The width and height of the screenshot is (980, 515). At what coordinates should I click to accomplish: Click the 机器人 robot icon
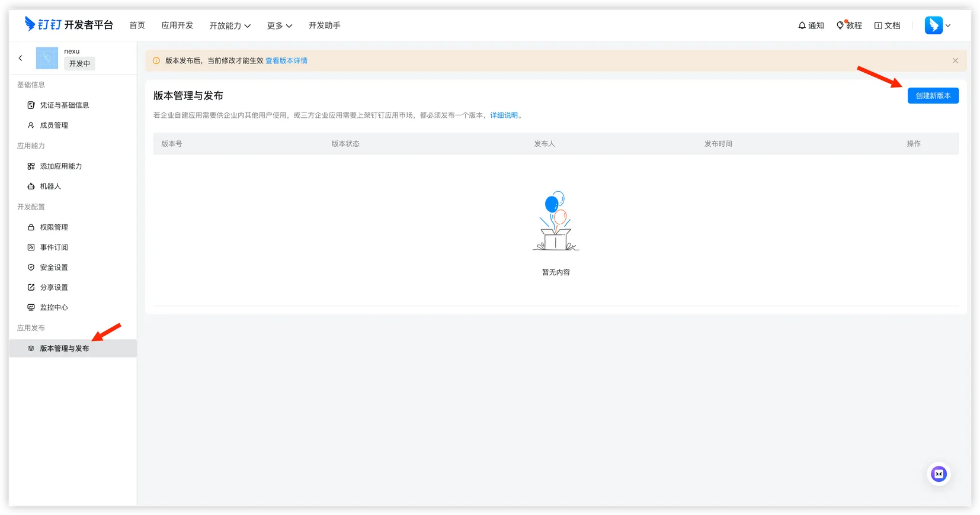(x=31, y=186)
